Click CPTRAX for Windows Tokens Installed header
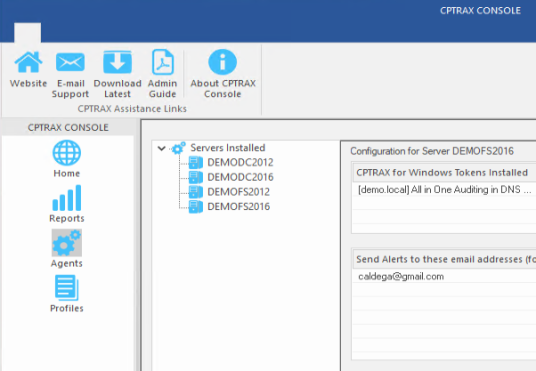This screenshot has width=536, height=371. click(x=445, y=172)
